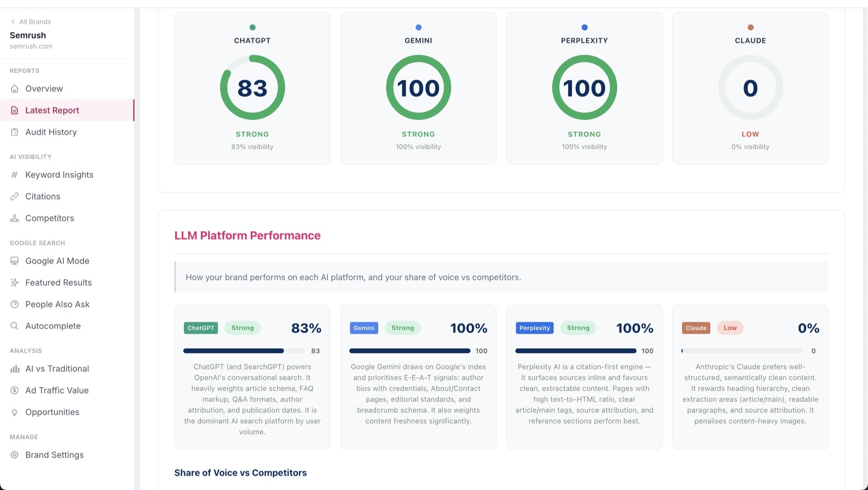
Task: Click the Strong pill on ChatGPT card
Action: (x=242, y=328)
